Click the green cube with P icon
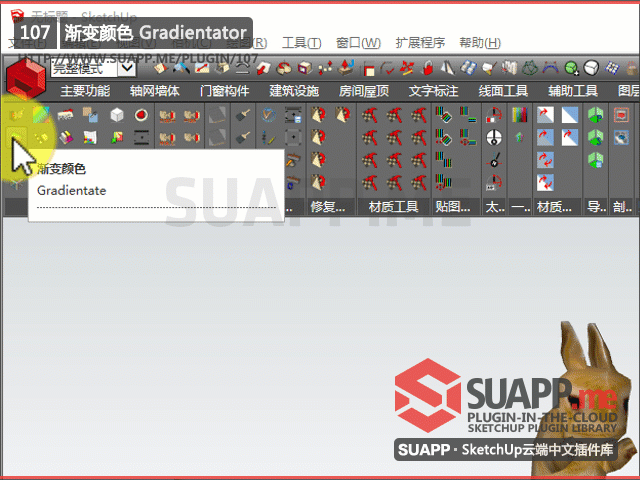 click(596, 115)
